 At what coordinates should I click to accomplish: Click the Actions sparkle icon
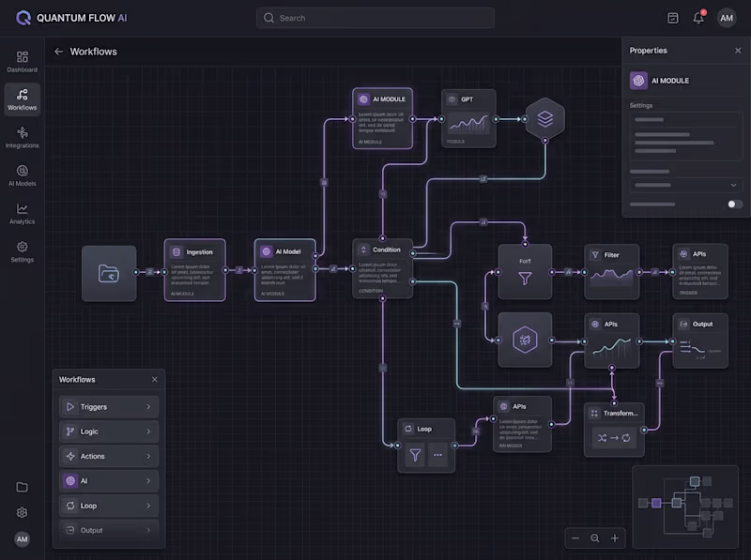click(70, 456)
